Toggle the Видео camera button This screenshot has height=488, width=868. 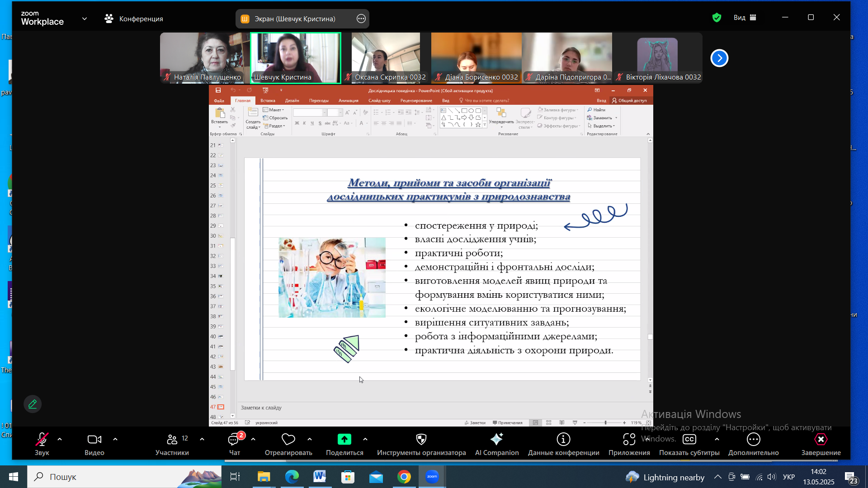94,444
